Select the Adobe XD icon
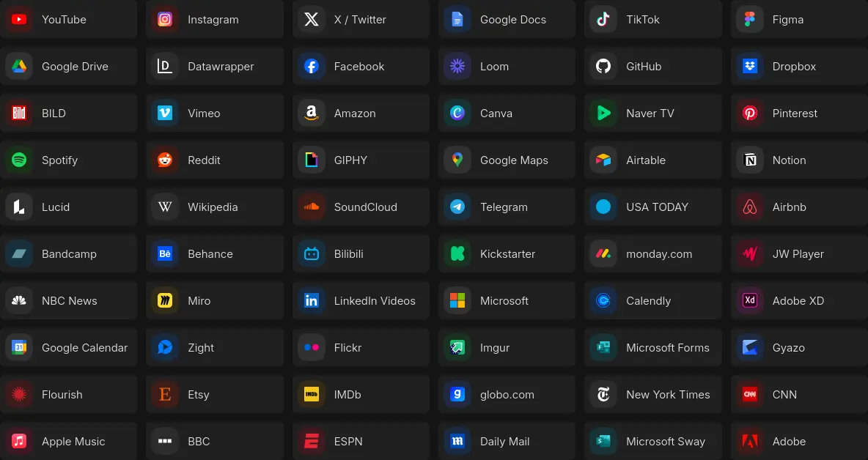868x460 pixels. 749,300
